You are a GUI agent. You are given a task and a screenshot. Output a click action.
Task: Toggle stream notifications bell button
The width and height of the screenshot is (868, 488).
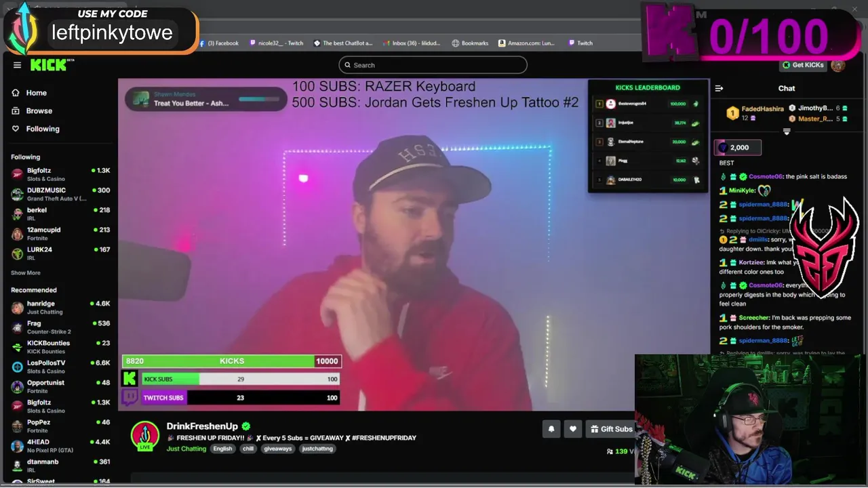coord(551,428)
